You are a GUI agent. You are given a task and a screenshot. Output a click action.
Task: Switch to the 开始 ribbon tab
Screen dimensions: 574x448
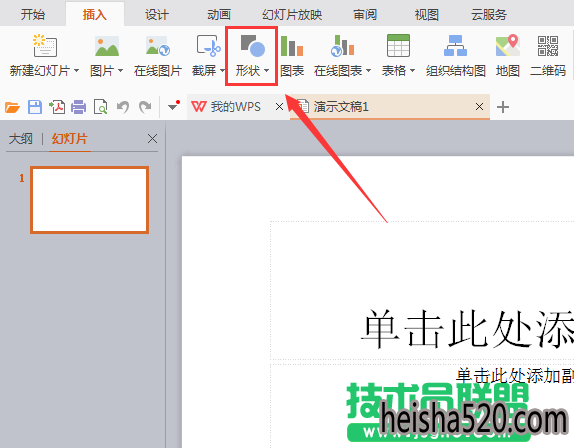pos(33,15)
